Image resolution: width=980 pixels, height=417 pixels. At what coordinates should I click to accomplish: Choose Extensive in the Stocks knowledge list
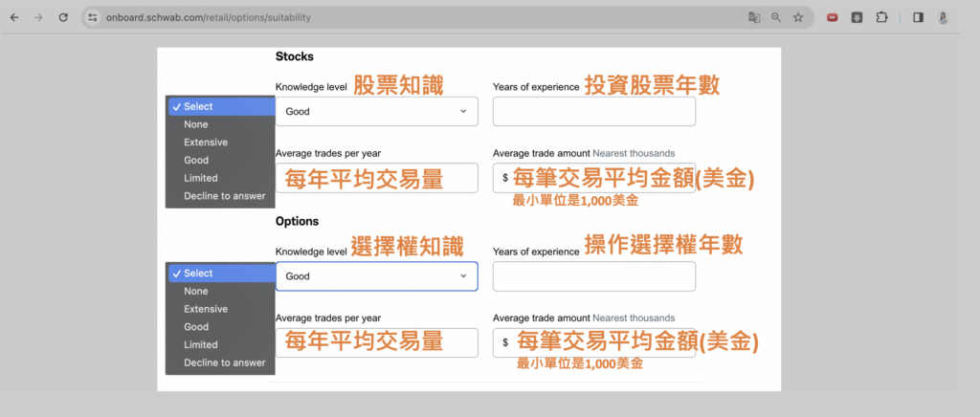[x=206, y=143]
